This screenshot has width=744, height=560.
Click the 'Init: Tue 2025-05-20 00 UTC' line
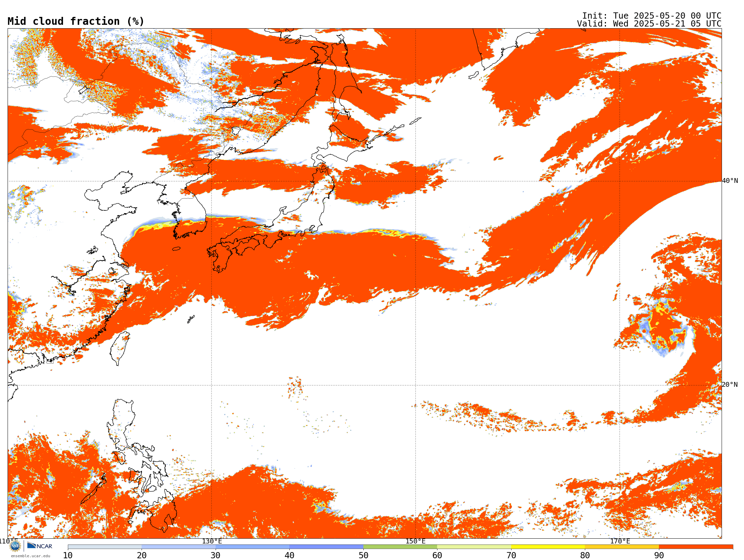pos(652,16)
